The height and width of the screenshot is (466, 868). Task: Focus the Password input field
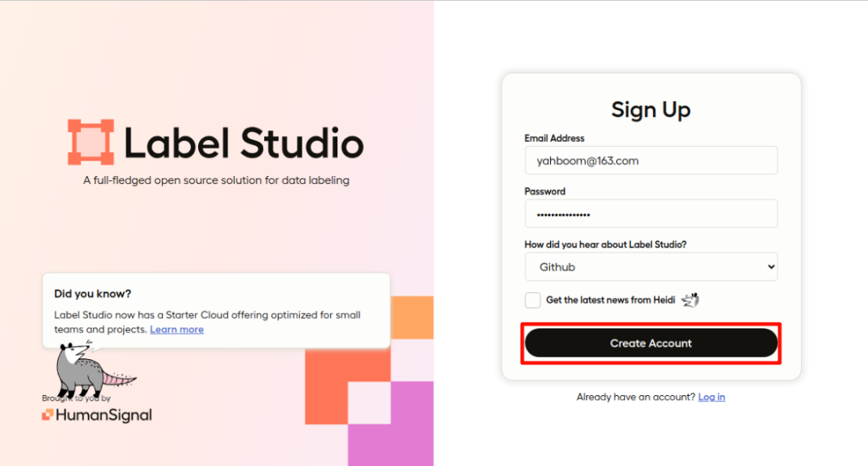[x=651, y=213]
